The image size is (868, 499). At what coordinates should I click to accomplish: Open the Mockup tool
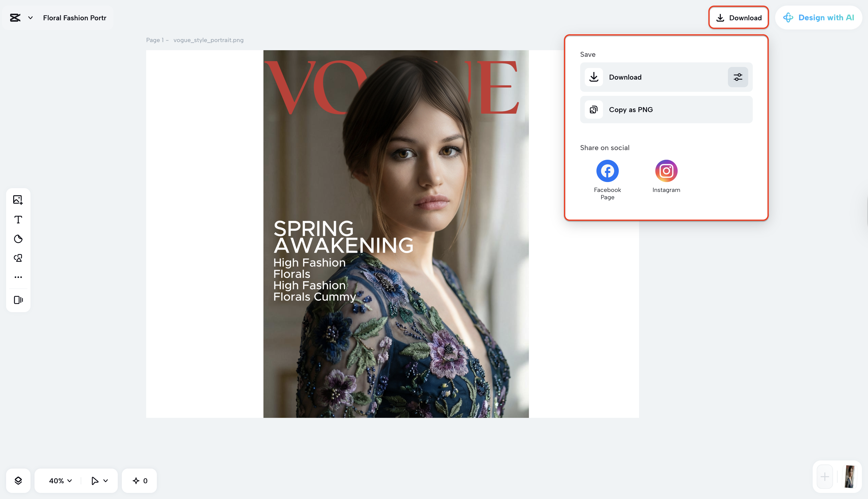[x=18, y=300]
